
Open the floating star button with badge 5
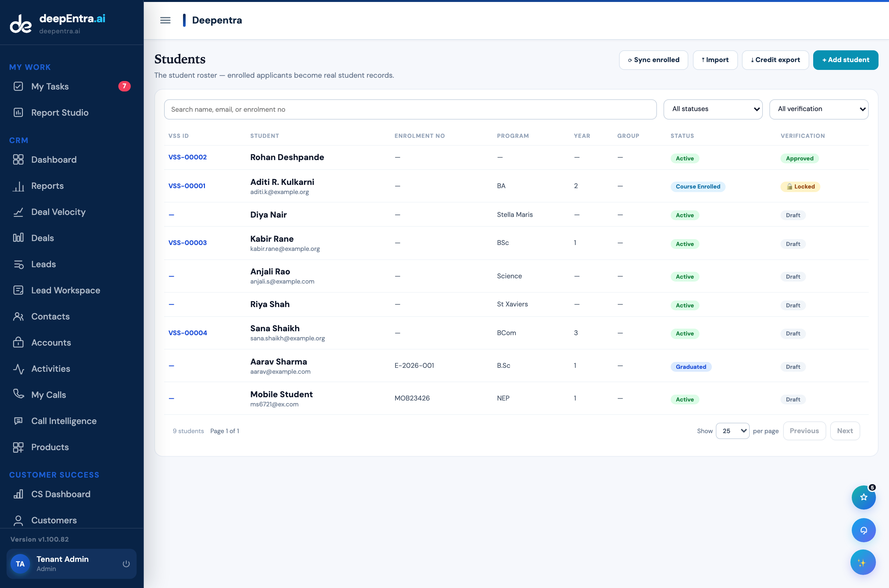coord(864,497)
